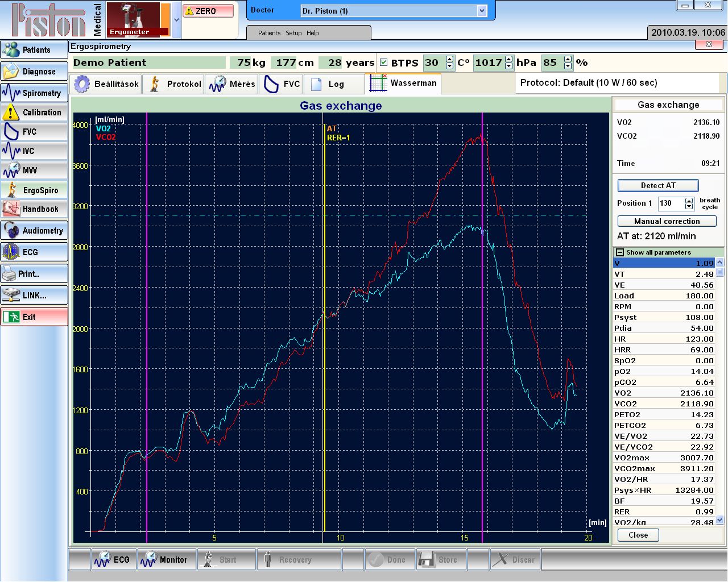The height and width of the screenshot is (582, 728).
Task: Open the ErgoSpiro module
Action: tap(34, 190)
